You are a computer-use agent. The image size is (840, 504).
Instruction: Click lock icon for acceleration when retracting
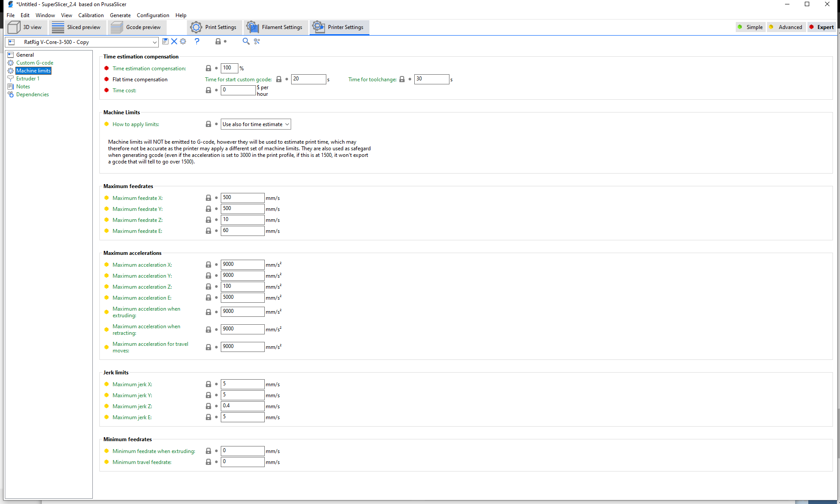[208, 330]
